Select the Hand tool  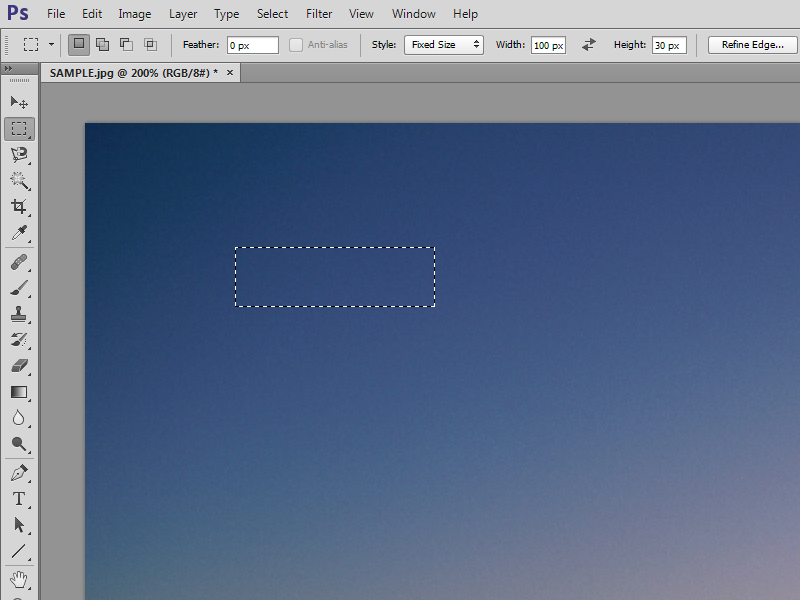pyautogui.click(x=19, y=580)
